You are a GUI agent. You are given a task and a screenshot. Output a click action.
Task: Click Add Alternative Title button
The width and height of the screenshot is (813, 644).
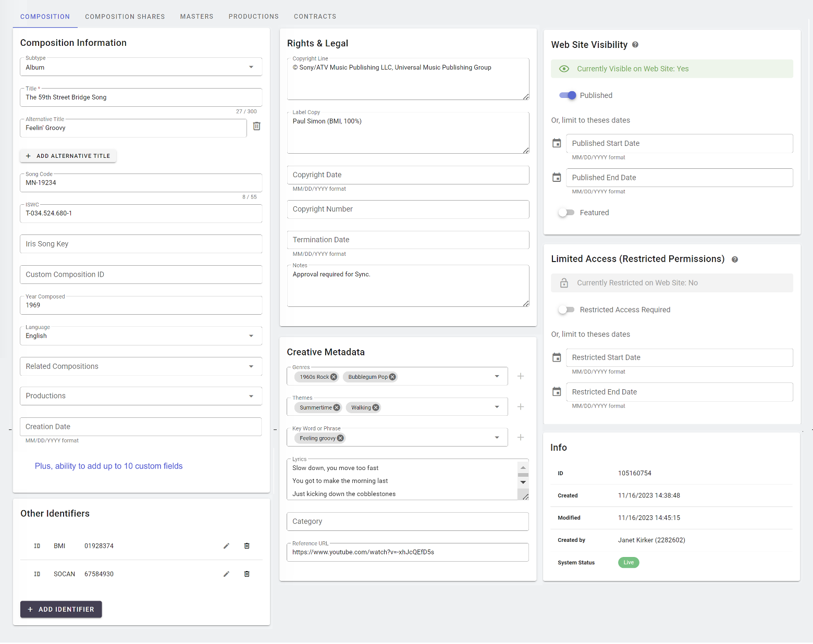[68, 156]
